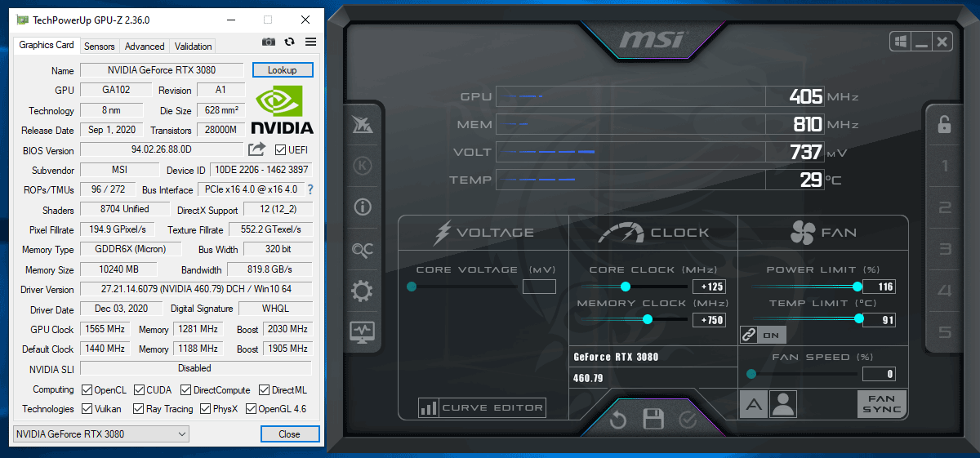This screenshot has width=980, height=458.
Task: Click the core clock +125 value field
Action: 709,287
